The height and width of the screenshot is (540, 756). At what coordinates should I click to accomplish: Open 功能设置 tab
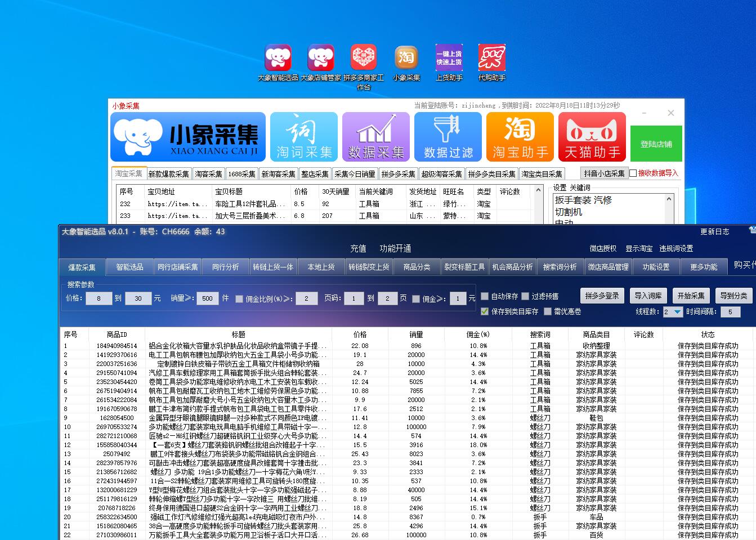click(x=656, y=267)
